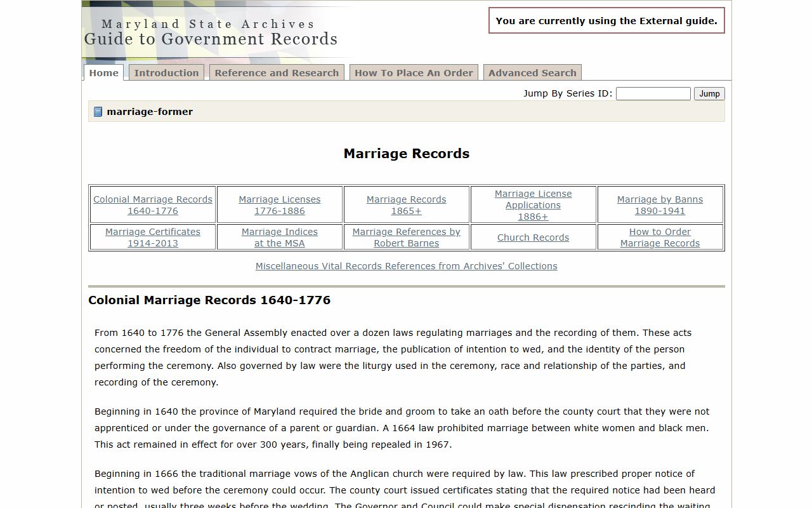Image resolution: width=812 pixels, height=508 pixels.
Task: Open the Advanced Search tab
Action: click(x=532, y=72)
